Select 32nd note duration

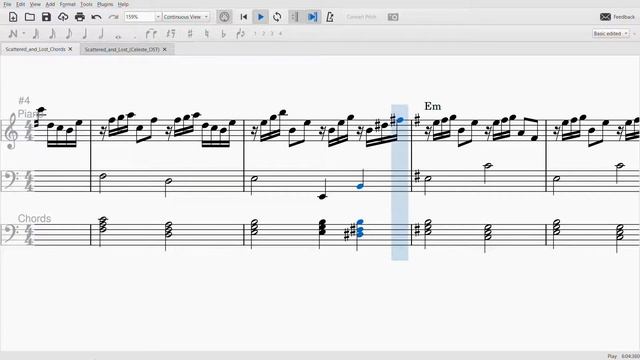[x=36, y=34]
